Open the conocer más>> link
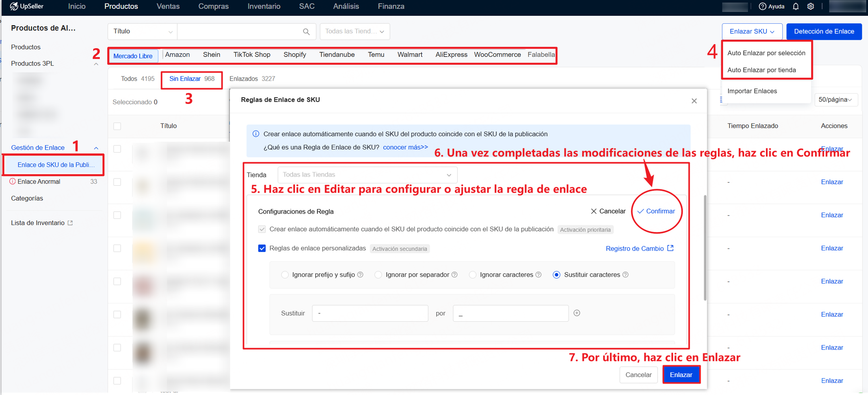868x395 pixels. (x=405, y=147)
